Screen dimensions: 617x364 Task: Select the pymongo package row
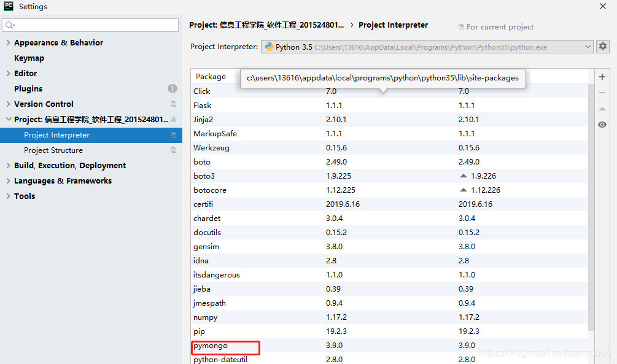[390, 346]
